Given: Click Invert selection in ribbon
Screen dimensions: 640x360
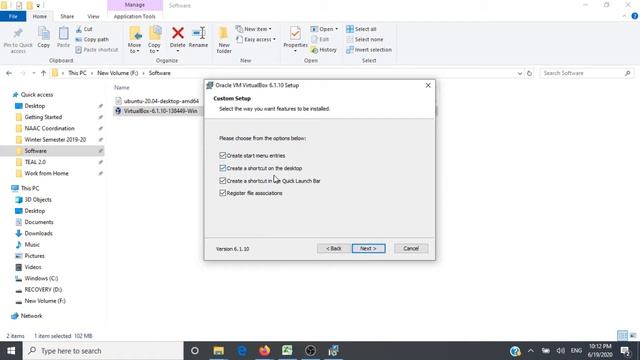Looking at the screenshot, I should [369, 50].
